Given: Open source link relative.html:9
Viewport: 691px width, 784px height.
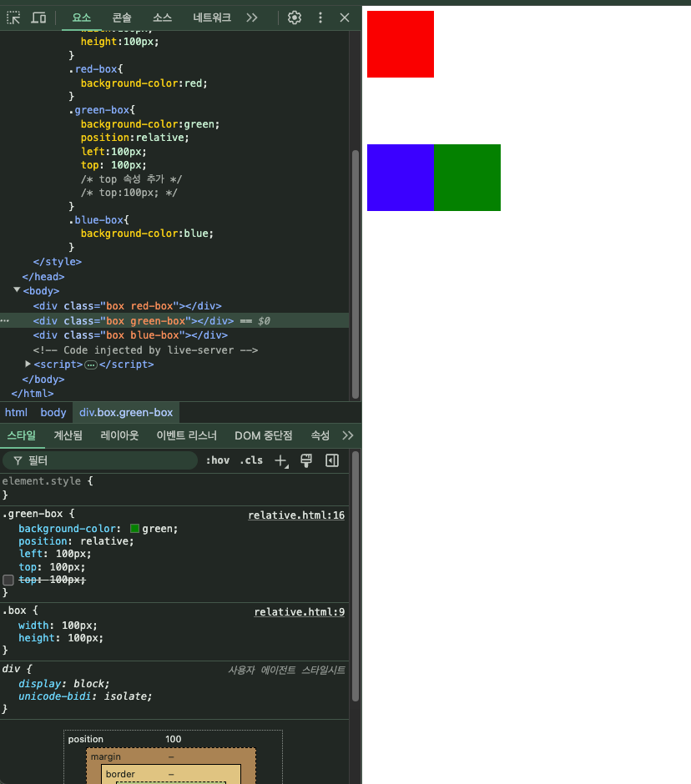Looking at the screenshot, I should click(300, 612).
